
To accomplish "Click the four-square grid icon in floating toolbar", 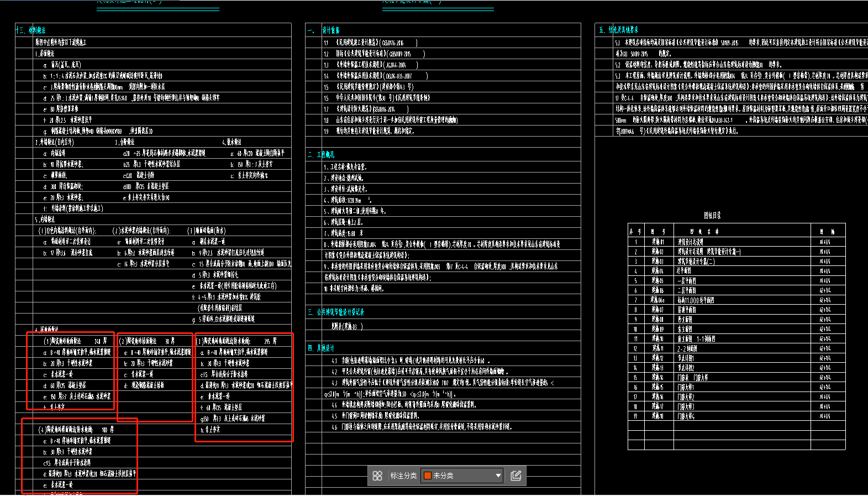I will pos(377,476).
